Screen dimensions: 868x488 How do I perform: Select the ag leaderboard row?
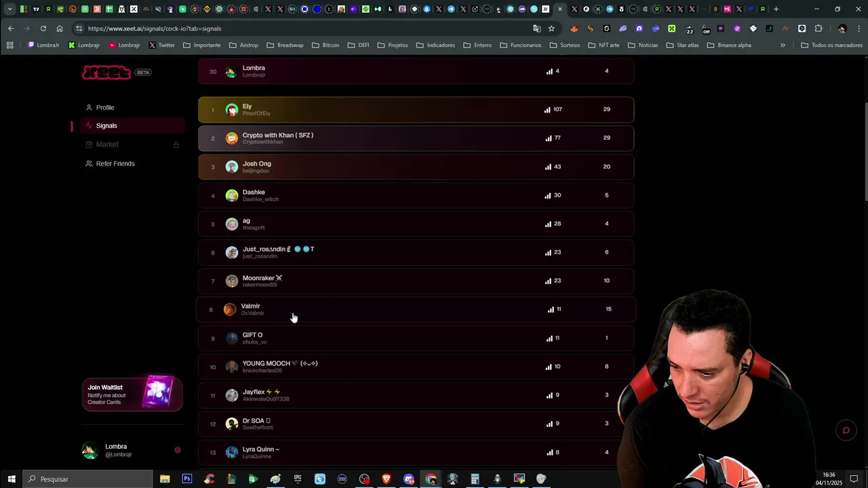click(x=416, y=224)
